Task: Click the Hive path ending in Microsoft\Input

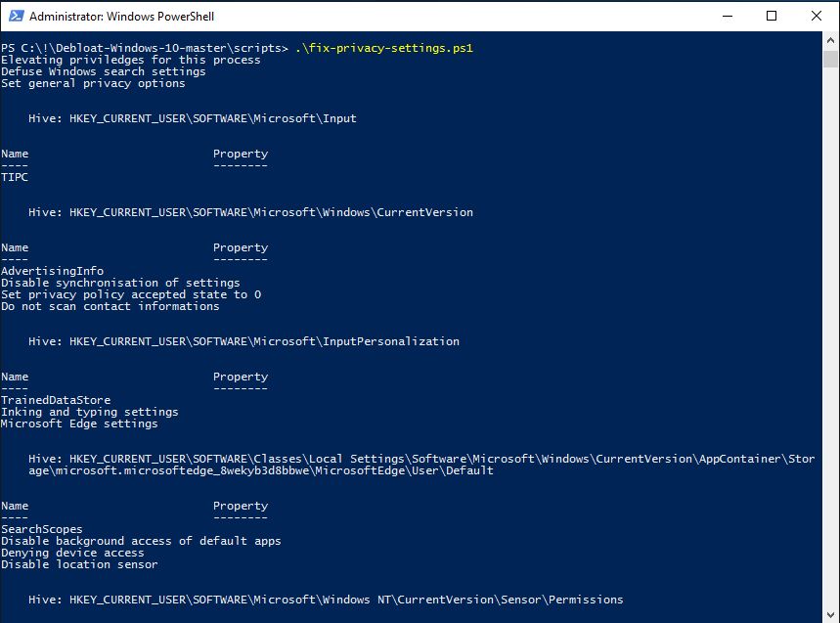Action: (x=193, y=118)
